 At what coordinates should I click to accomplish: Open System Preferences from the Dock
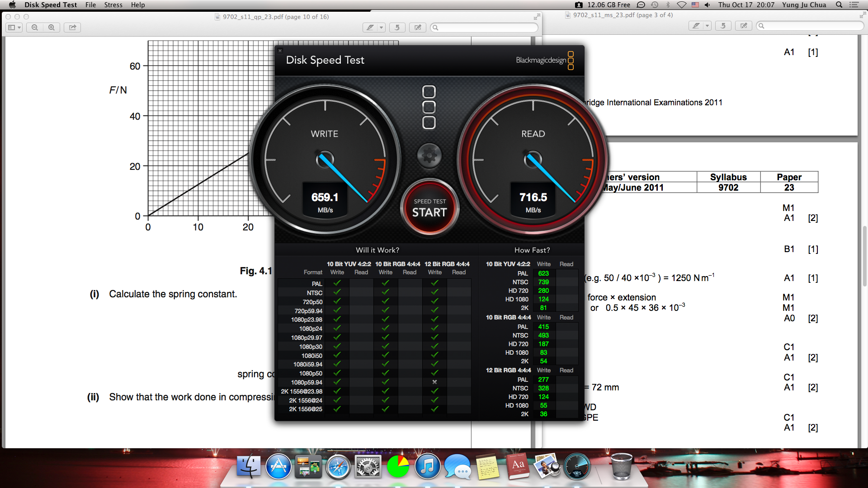[368, 466]
